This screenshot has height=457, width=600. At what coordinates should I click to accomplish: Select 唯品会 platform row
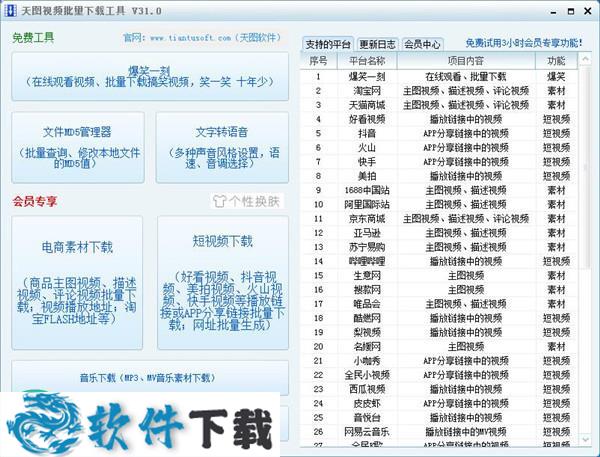(x=439, y=304)
